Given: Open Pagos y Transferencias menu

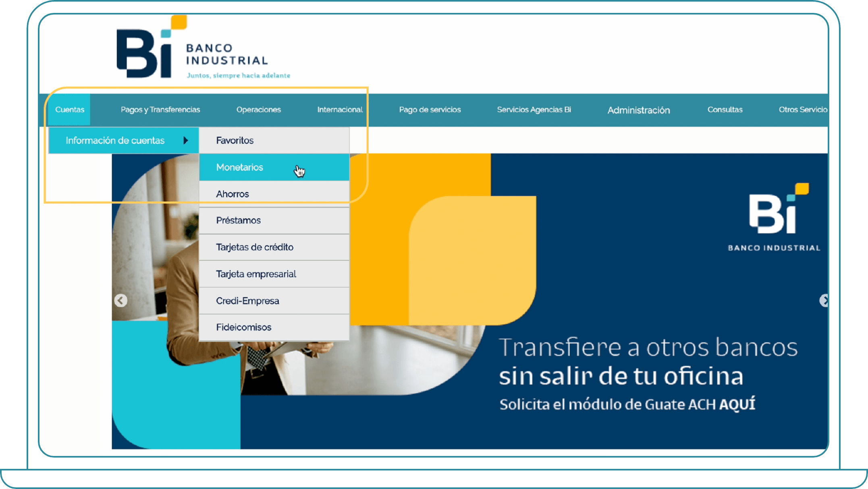Looking at the screenshot, I should (x=160, y=110).
